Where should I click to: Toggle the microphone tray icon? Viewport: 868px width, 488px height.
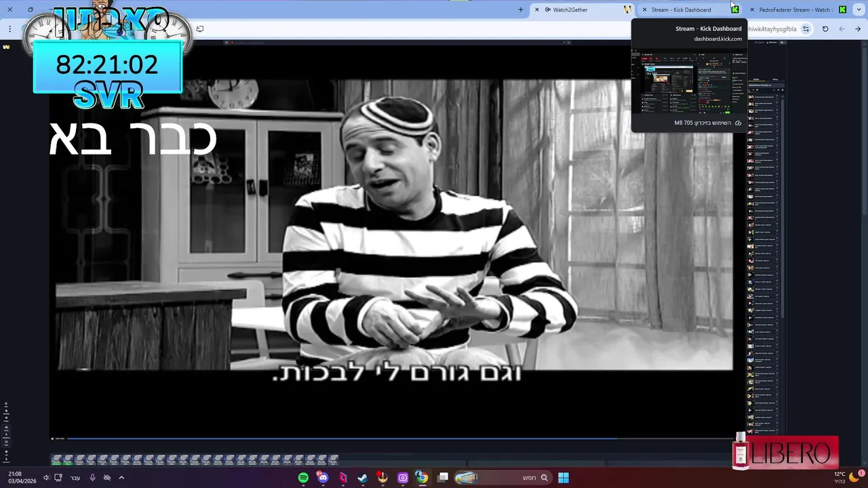click(92, 478)
